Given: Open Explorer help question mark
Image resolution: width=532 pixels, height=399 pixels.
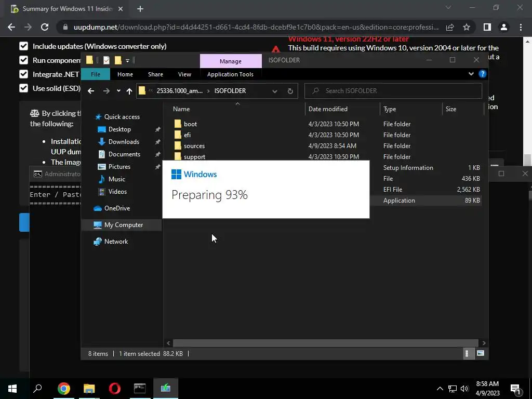Looking at the screenshot, I should [483, 74].
